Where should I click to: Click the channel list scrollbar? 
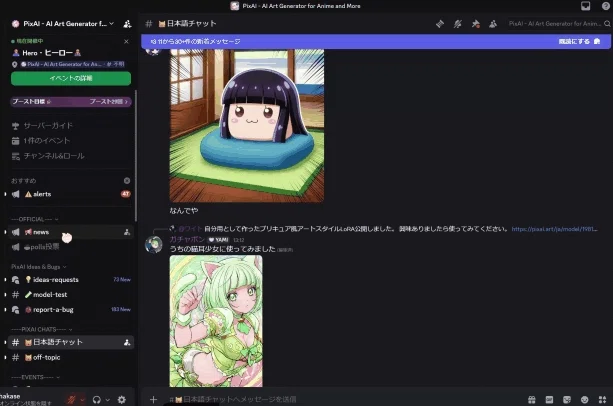click(x=136, y=156)
